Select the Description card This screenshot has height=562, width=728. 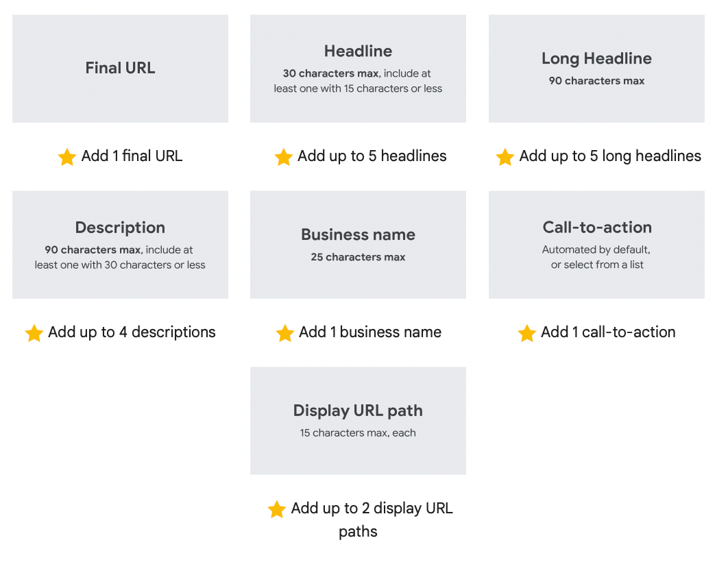pos(120,245)
